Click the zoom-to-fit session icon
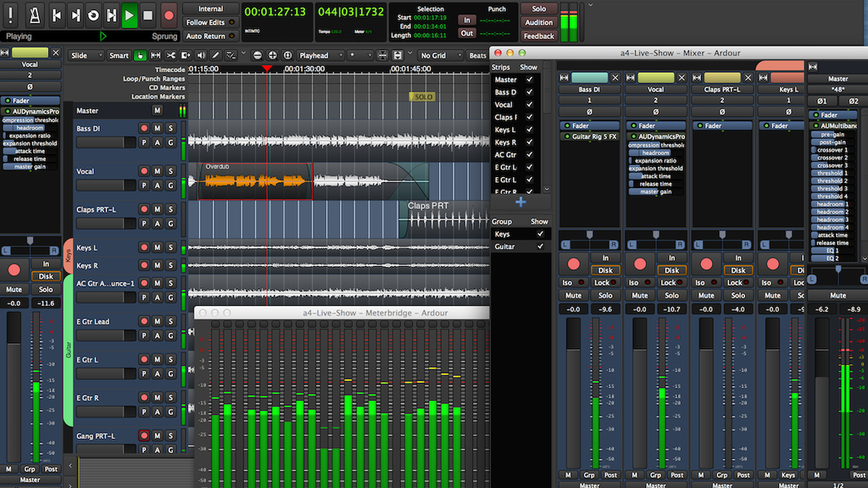 click(287, 54)
